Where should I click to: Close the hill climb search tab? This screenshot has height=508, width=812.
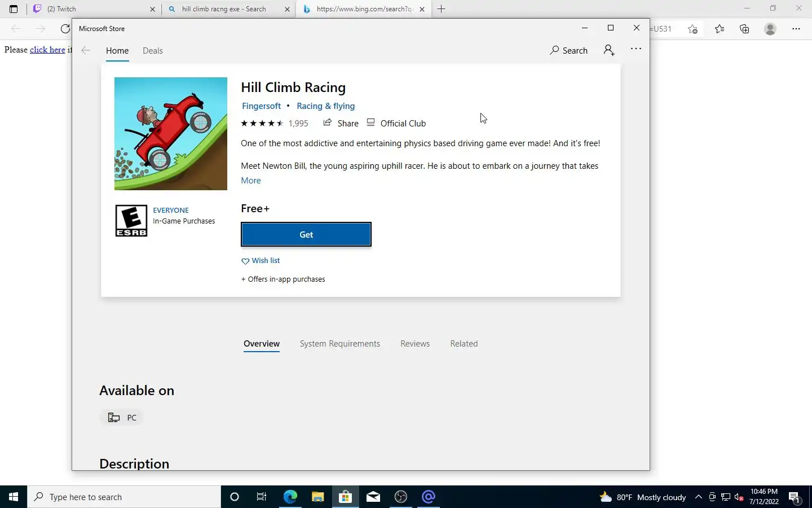click(287, 9)
